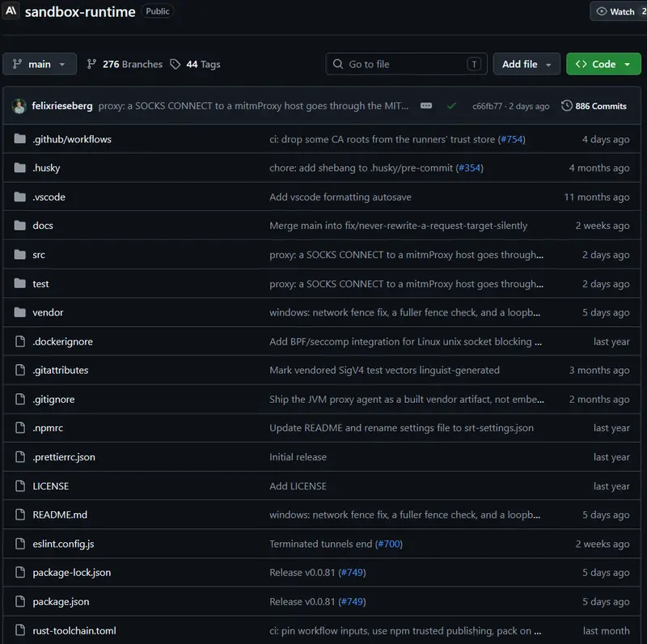Click the file icon beside README.md
647x644 pixels.
[19, 515]
